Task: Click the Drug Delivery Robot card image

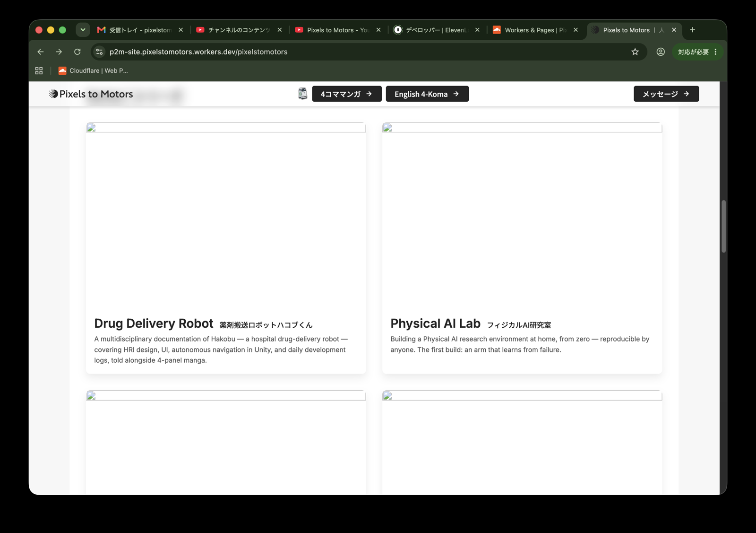Action: pyautogui.click(x=226, y=128)
